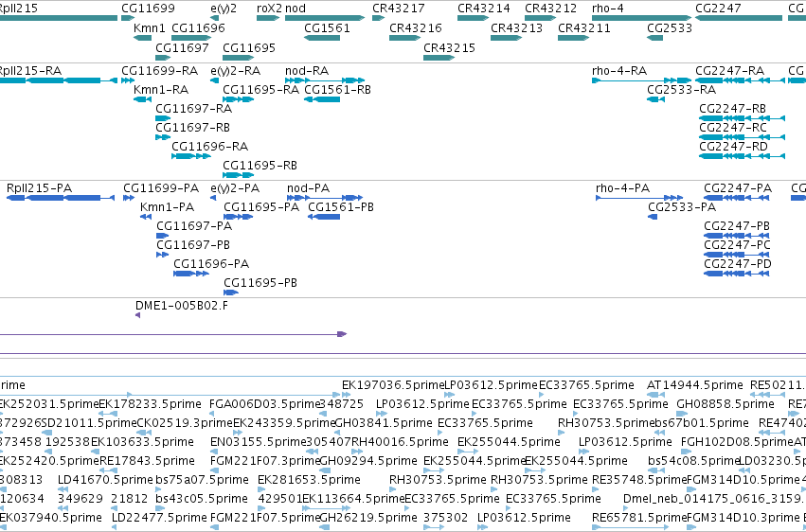The width and height of the screenshot is (806, 532).
Task: Click the CR43213 gene label
Action: click(x=516, y=27)
